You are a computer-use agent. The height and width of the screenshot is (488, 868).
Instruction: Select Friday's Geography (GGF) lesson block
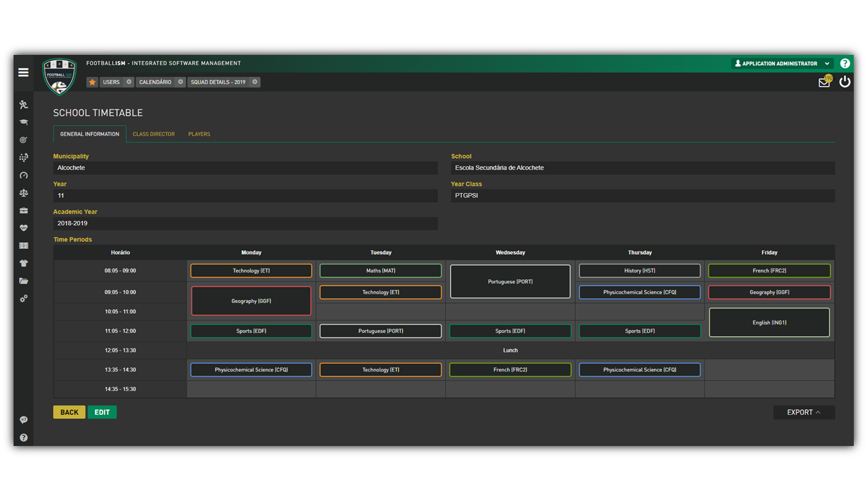(x=770, y=292)
